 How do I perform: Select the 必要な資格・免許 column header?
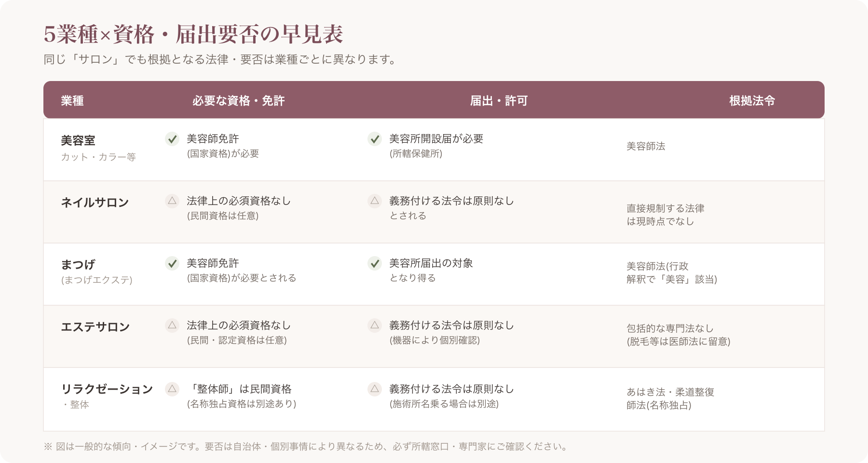(239, 101)
